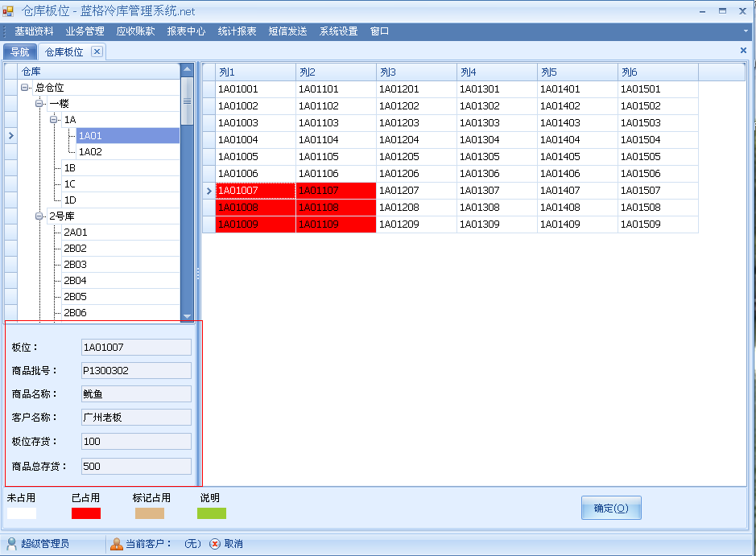Click the cancel icon beside 取消
Screen dimensions: 756x556
tap(215, 544)
